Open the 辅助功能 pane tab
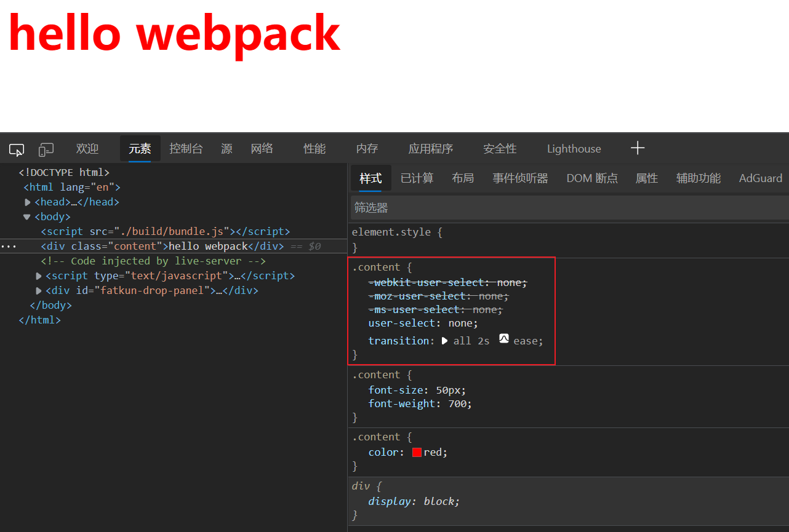This screenshot has width=789, height=532. tap(699, 178)
